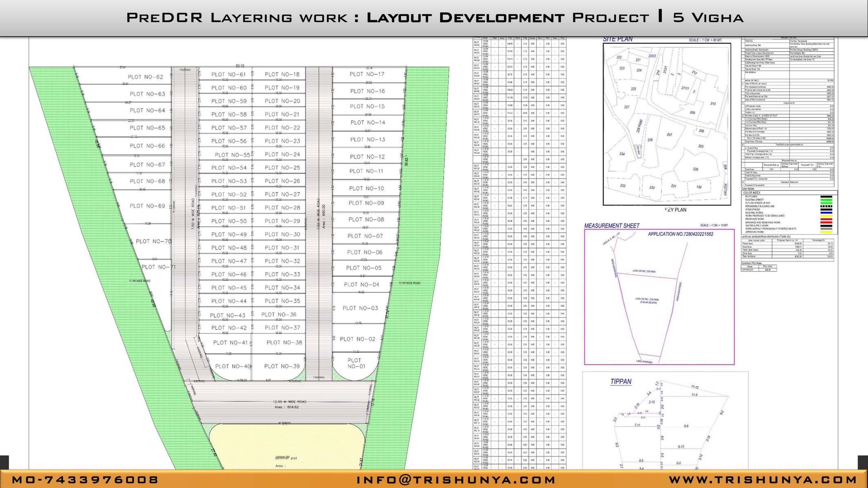Click the dashed Permissible Building Line swatch
The image size is (868, 488).
coord(826,206)
